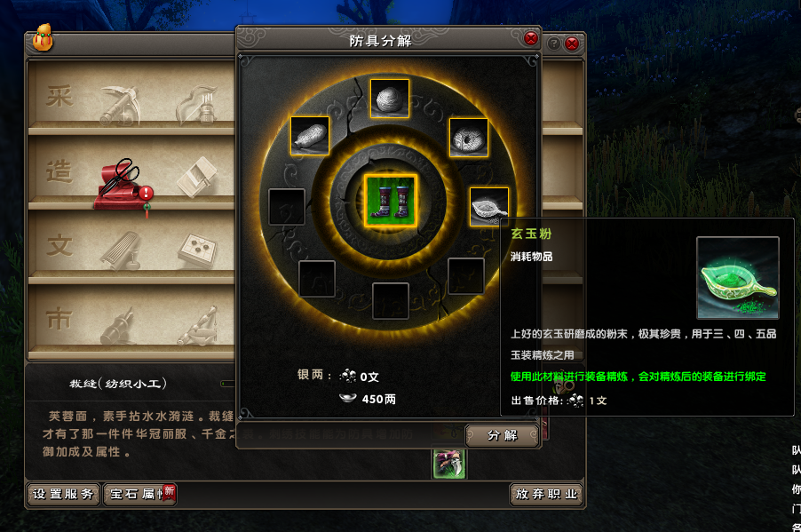Open 宝石属性 gem attributes button
This screenshot has height=532, width=801.
coord(140,494)
